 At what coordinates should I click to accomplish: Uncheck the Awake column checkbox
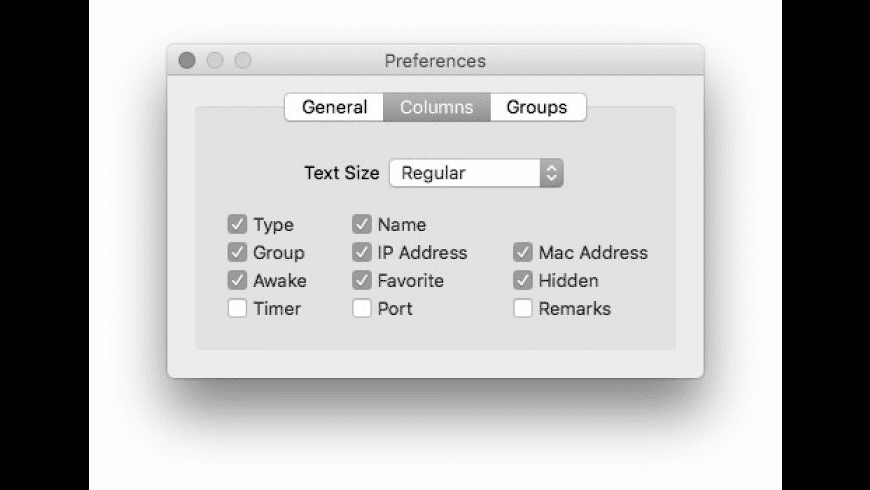(237, 280)
